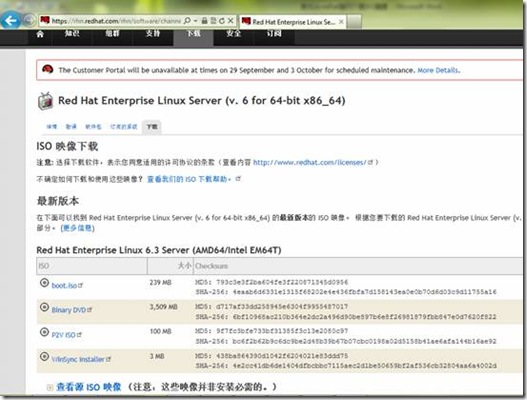Click the P2V ISO MD5 checksum line
Viewport: 527px width, 400px height.
tap(272, 331)
